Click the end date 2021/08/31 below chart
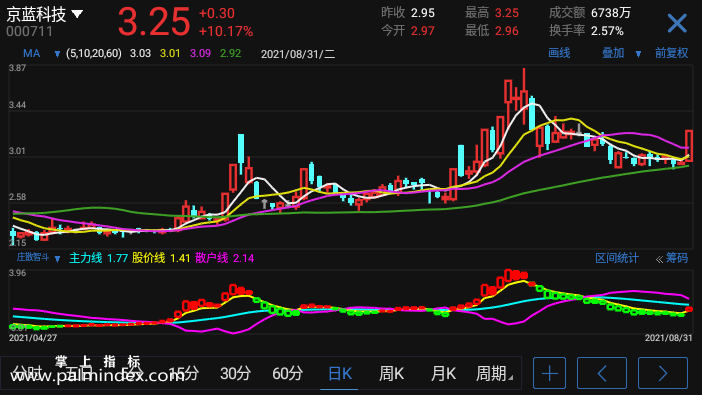The image size is (702, 395). pyautogui.click(x=668, y=338)
